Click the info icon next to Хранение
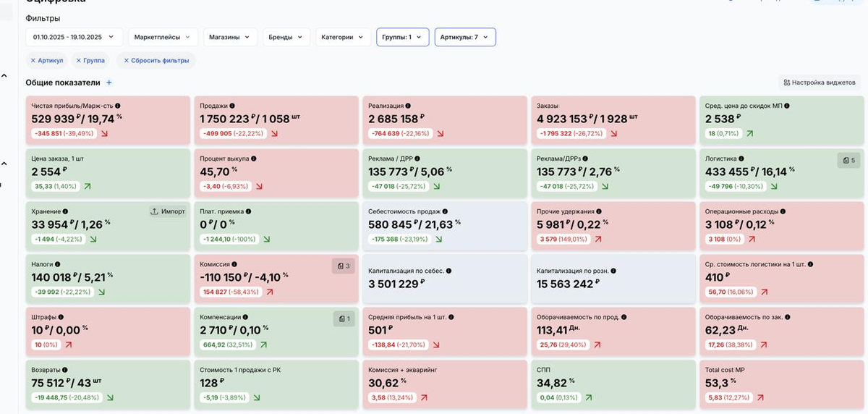This screenshot has width=868, height=414. pyautogui.click(x=67, y=211)
